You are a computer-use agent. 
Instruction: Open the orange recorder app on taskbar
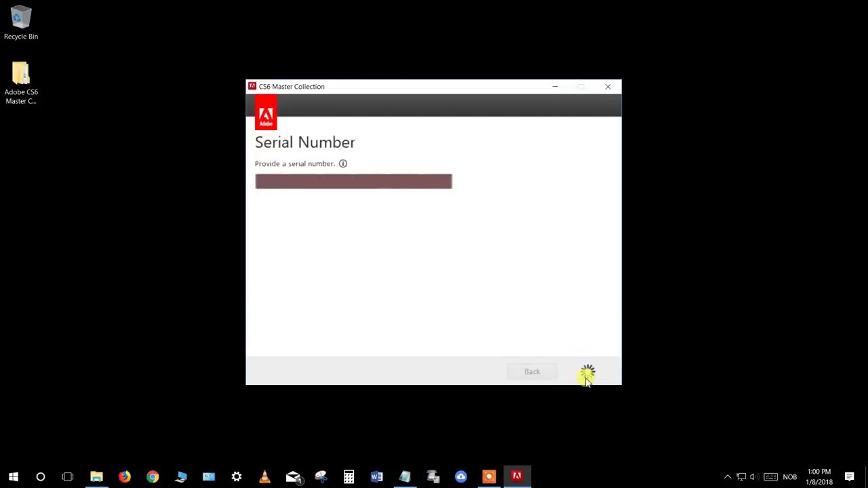(x=489, y=476)
